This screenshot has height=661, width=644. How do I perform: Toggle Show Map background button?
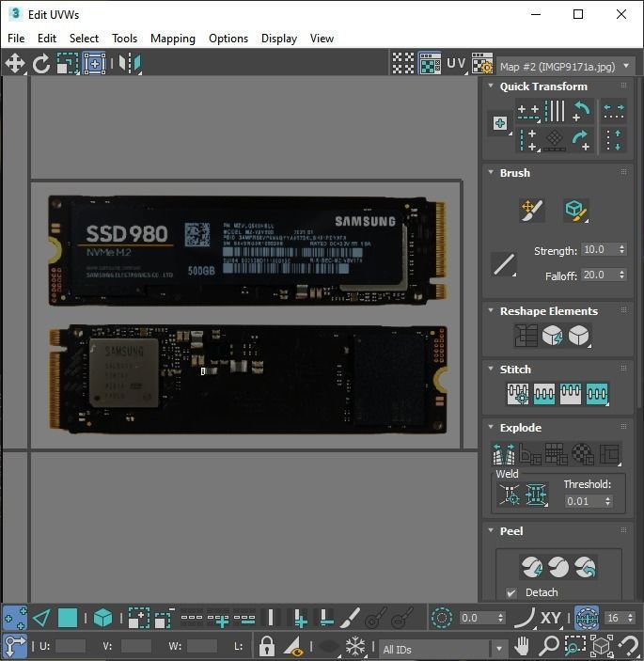coord(430,63)
